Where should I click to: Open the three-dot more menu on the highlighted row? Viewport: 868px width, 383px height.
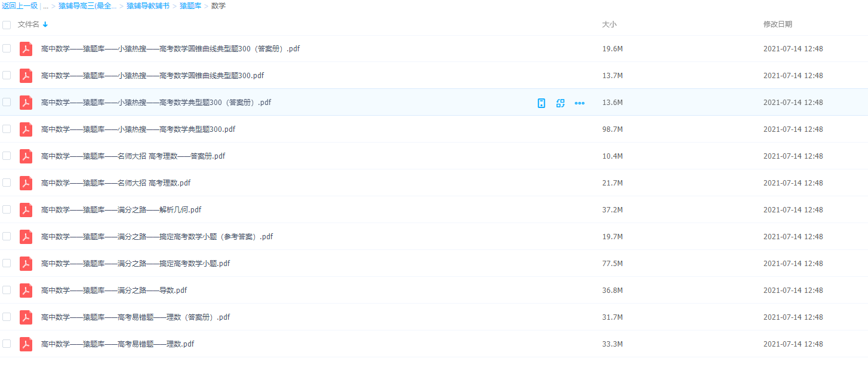click(579, 103)
